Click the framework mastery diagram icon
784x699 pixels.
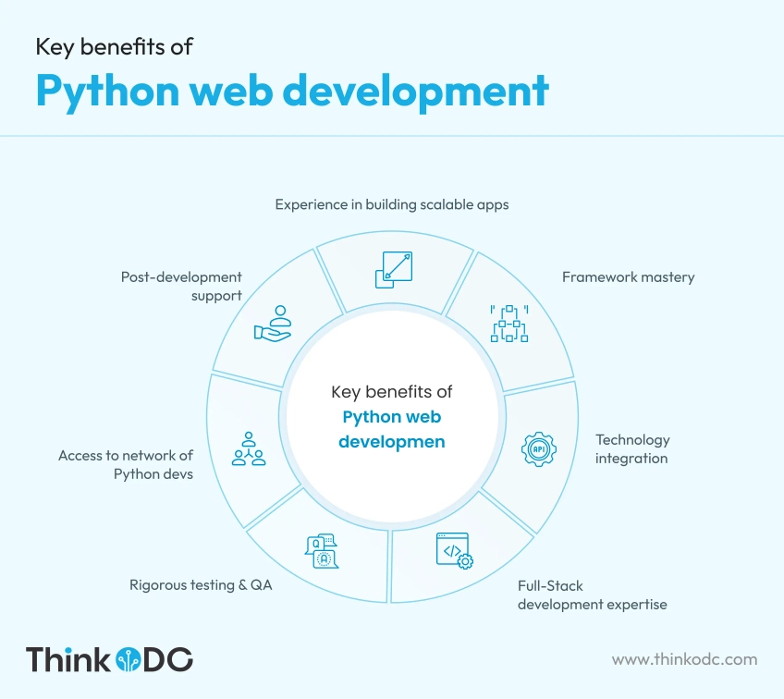(x=509, y=324)
